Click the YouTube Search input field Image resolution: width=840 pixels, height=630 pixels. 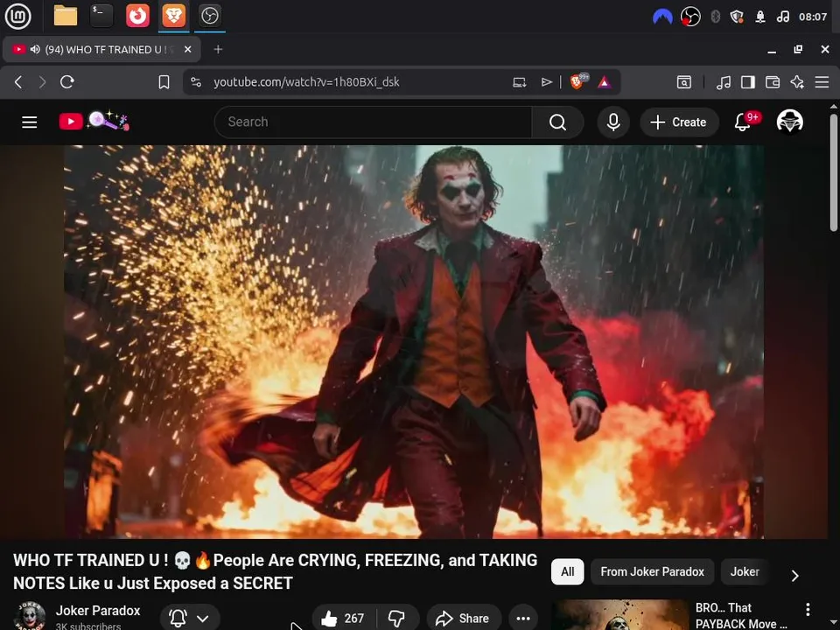373,122
